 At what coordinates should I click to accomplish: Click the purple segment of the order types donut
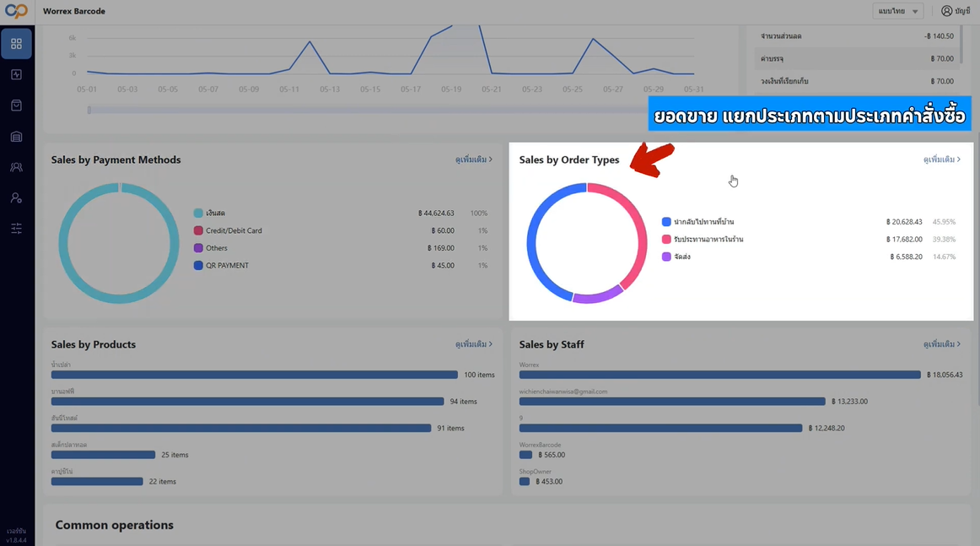tap(597, 298)
